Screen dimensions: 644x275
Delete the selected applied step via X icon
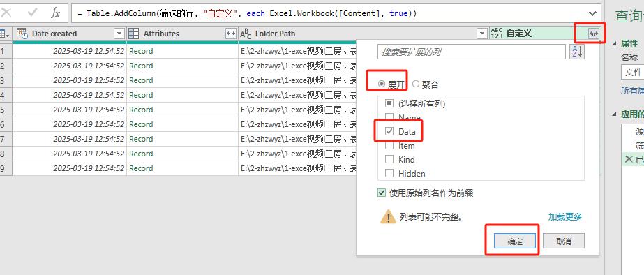tap(628, 159)
